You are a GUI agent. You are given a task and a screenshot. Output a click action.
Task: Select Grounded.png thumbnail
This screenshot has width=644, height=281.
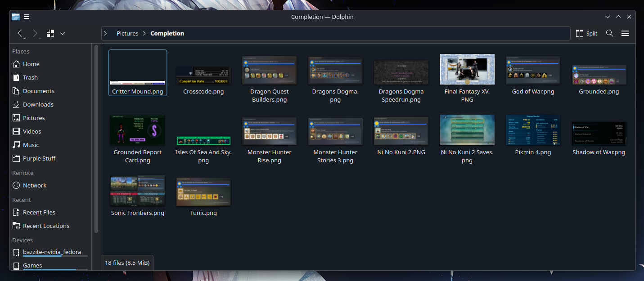pos(599,75)
